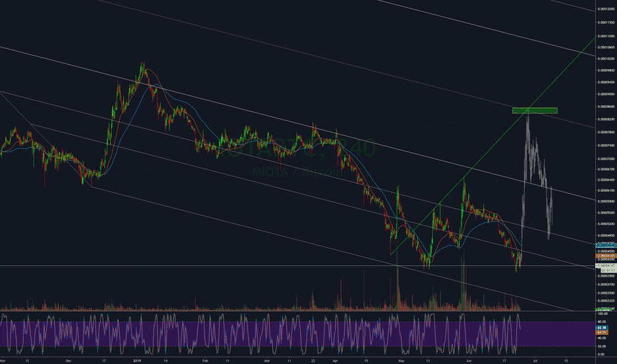Click the 0.00005200 price axis label

point(607,224)
